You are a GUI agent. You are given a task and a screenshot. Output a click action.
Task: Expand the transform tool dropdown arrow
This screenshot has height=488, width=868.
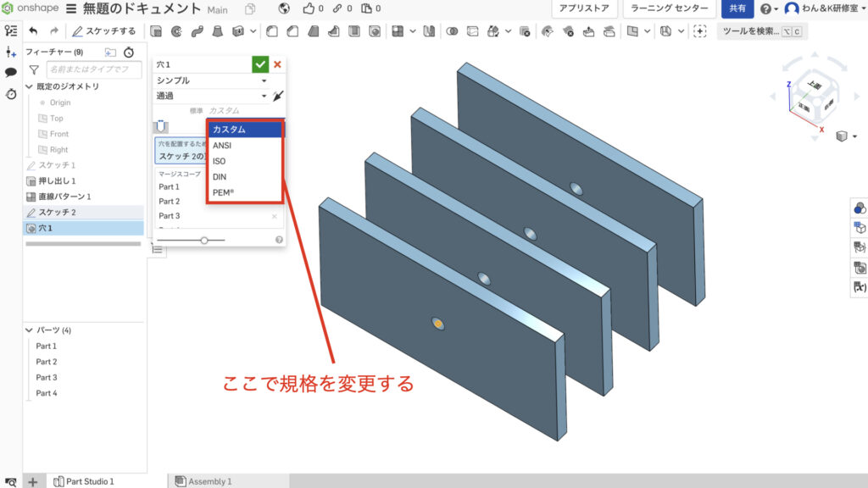[509, 31]
